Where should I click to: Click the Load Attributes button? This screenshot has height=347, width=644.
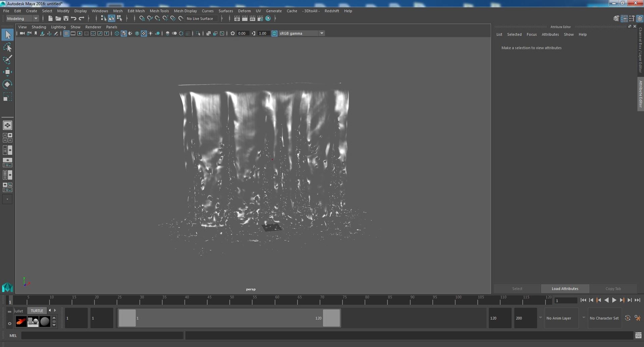(x=565, y=289)
